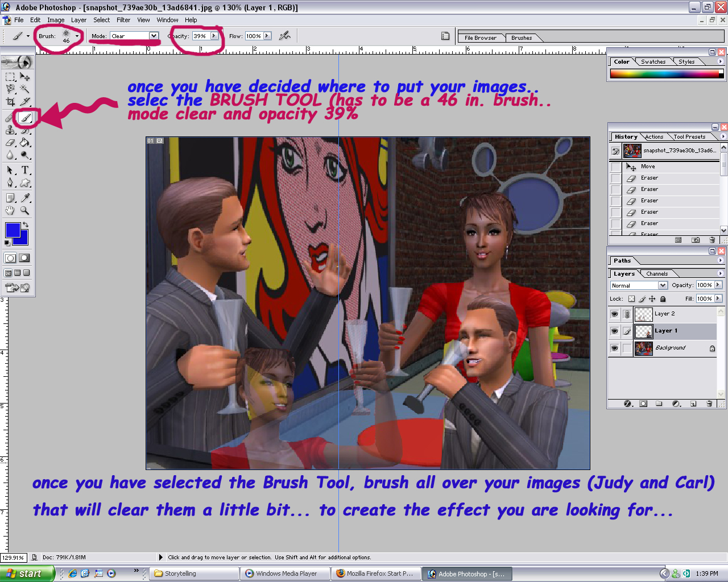
Task: Open the brush Mode dropdown
Action: (x=154, y=36)
